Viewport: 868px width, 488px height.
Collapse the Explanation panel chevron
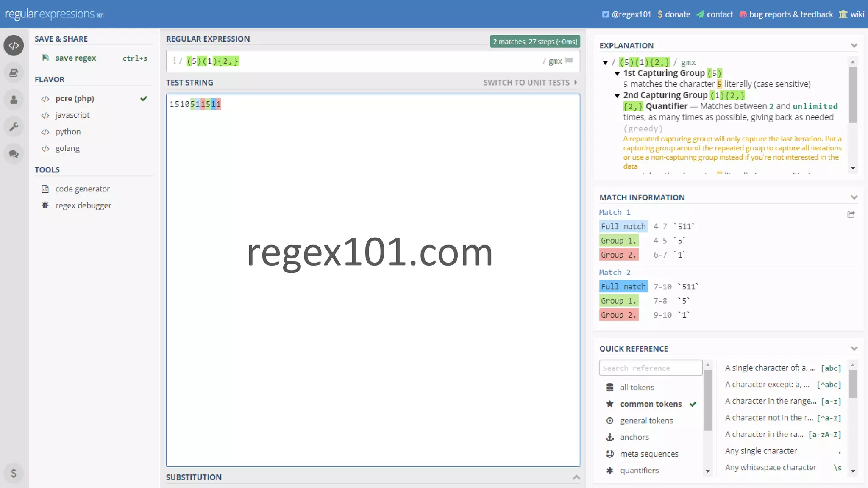tap(854, 45)
